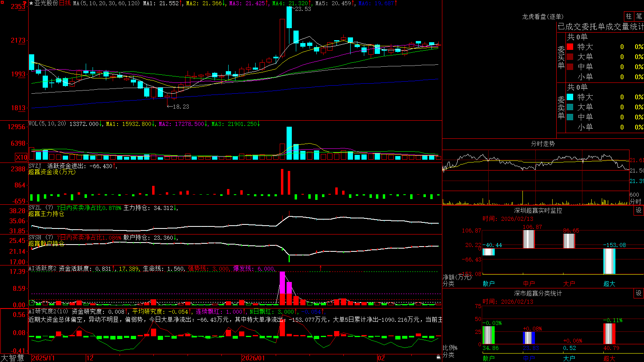Screen dimensions: 644x362
Task: Click the 大智慧 logo
Action: 12,358
